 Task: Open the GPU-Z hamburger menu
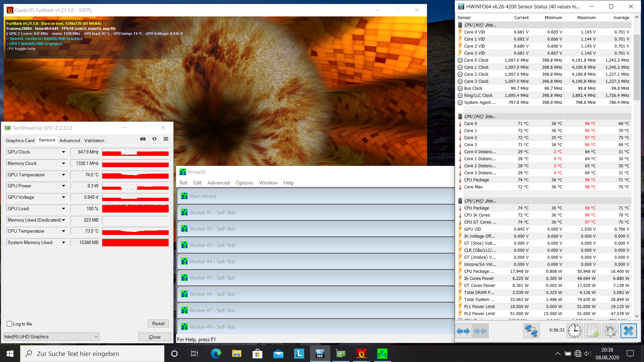166,139
